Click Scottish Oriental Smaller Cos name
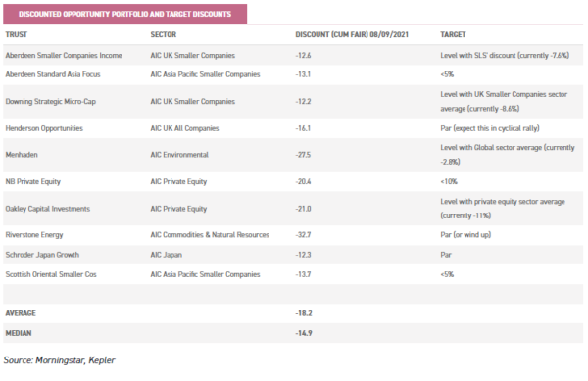 point(51,274)
